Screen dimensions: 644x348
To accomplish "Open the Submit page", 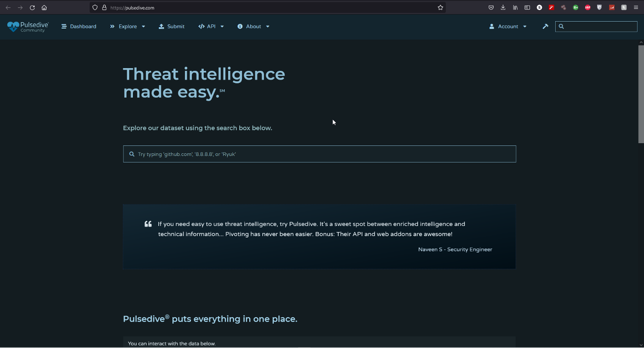I will click(x=172, y=27).
